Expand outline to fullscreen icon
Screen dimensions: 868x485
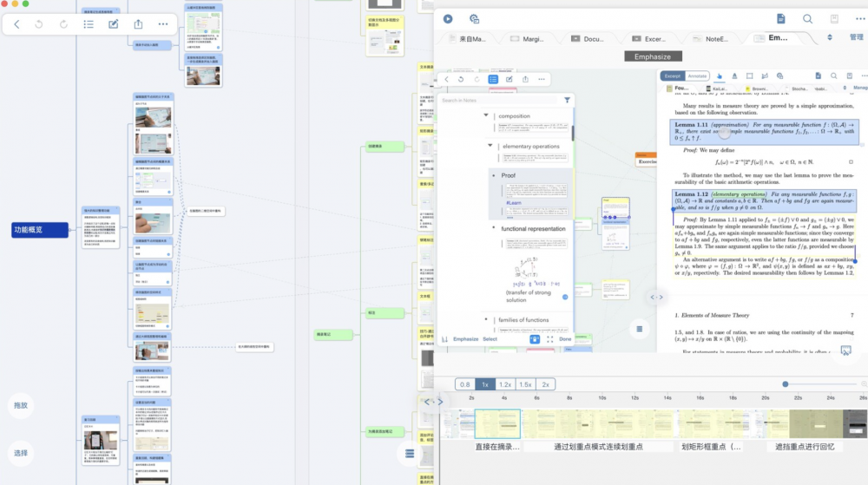click(x=549, y=339)
